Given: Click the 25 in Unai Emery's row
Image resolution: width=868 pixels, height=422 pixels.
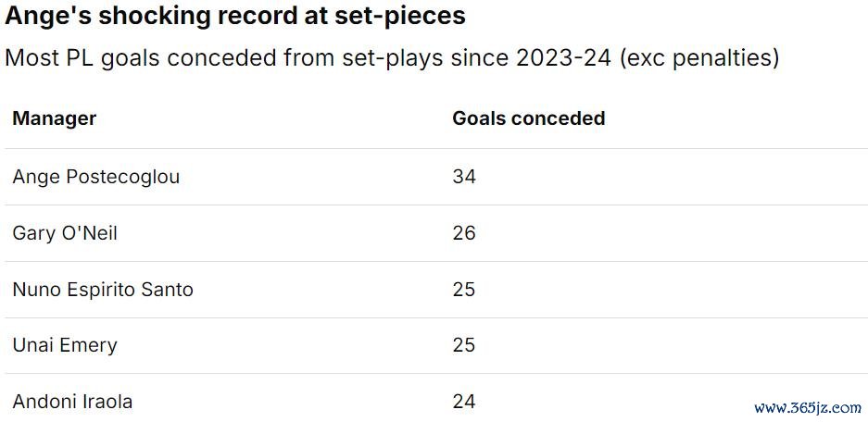Looking at the screenshot, I should click(464, 345).
